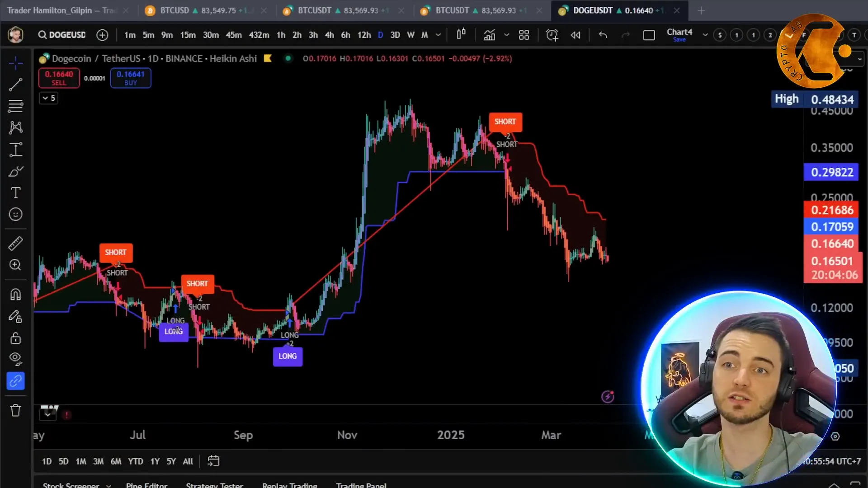Select the brush drawing tool
This screenshot has height=488, width=868.
(x=15, y=171)
